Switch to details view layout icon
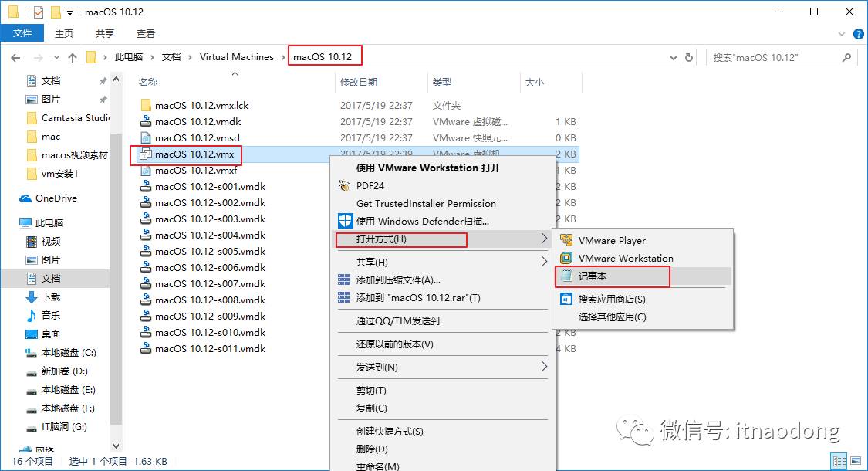Viewport: 868px width, 471px height. tap(839, 460)
